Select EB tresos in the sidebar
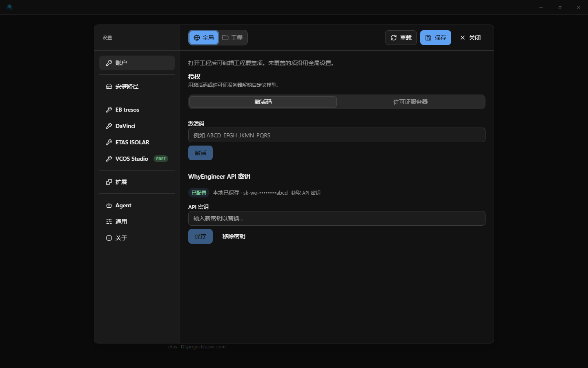Viewport: 588px width, 368px height. coord(137,110)
